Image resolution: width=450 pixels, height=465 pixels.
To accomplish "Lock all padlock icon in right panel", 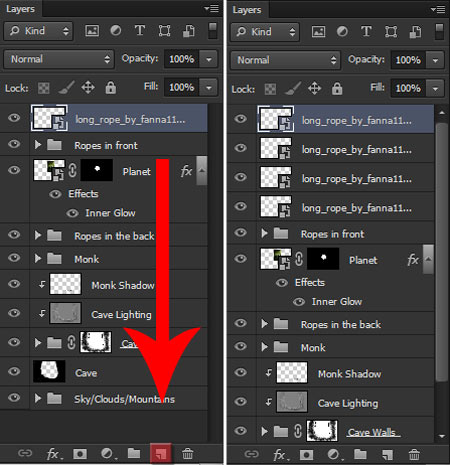I will point(337,89).
